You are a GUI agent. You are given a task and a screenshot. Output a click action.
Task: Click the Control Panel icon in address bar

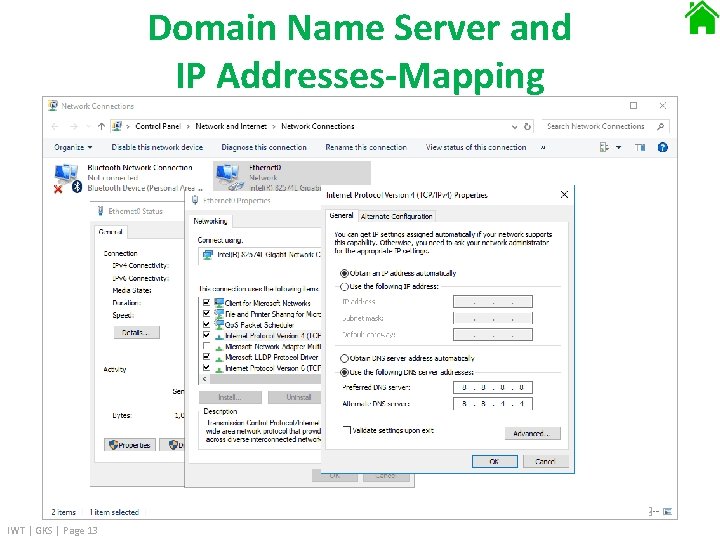coord(117,126)
